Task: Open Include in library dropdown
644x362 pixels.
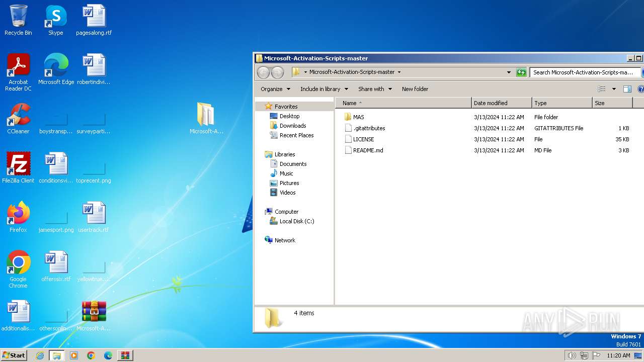Action: (324, 89)
